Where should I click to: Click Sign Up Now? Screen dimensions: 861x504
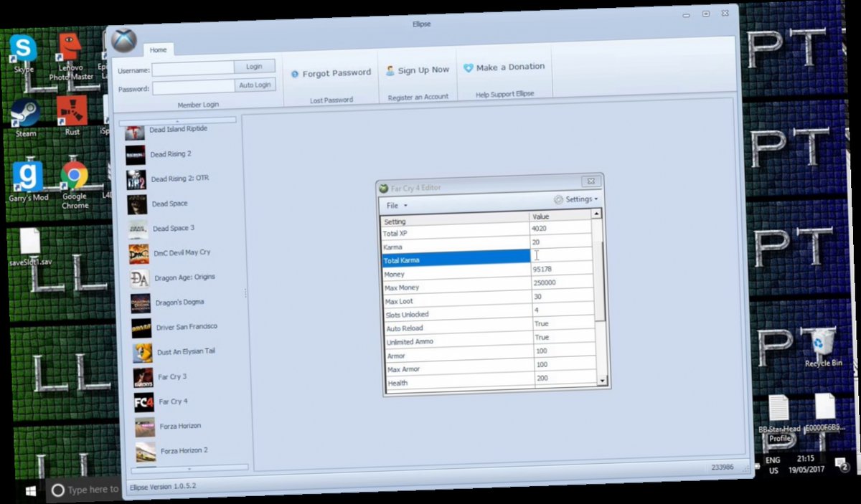click(418, 70)
